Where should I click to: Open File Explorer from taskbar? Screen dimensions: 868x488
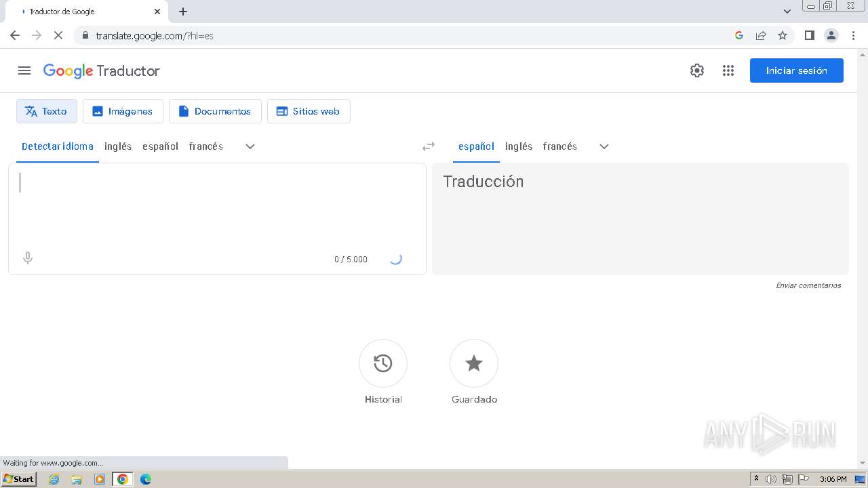(77, 479)
